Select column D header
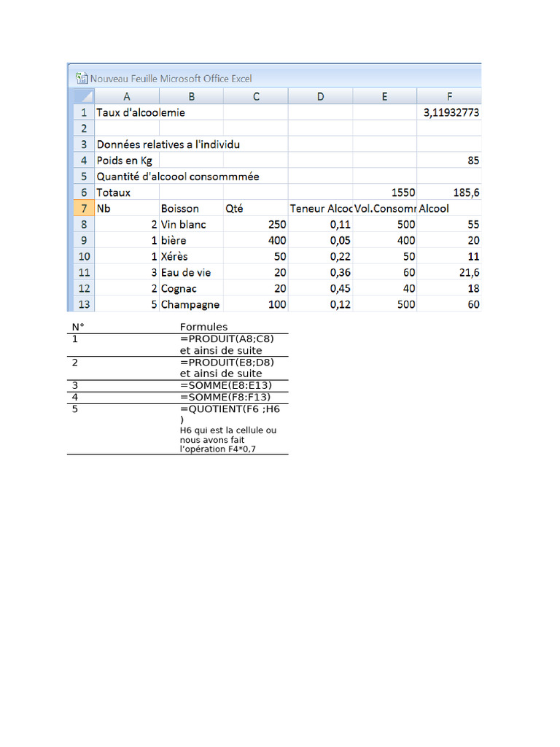 pyautogui.click(x=321, y=97)
